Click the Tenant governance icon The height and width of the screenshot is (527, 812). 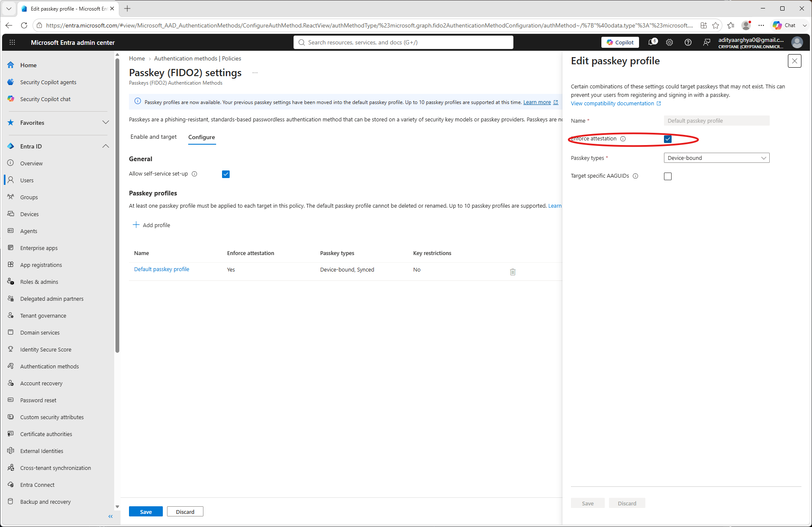pyautogui.click(x=11, y=315)
